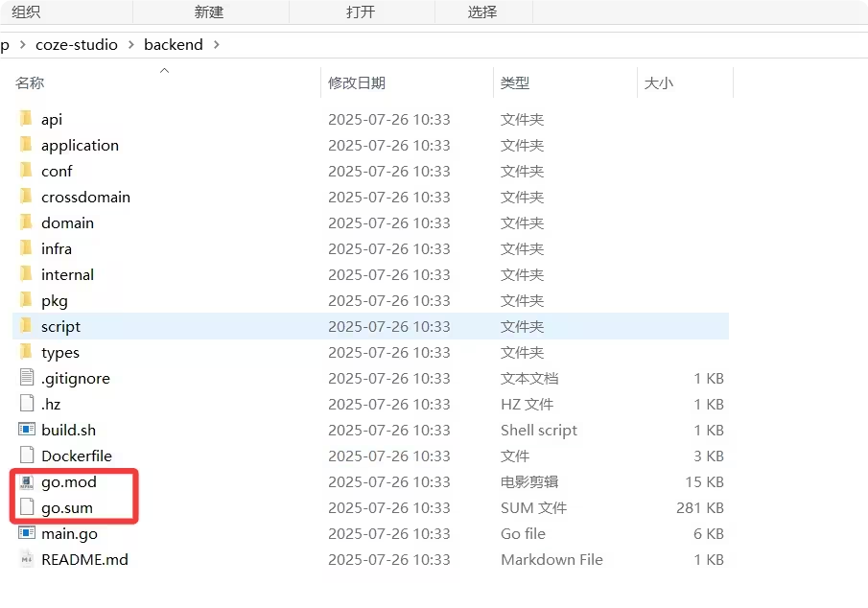Image resolution: width=868 pixels, height=608 pixels.
Task: Select the conf folder icon
Action: (26, 171)
